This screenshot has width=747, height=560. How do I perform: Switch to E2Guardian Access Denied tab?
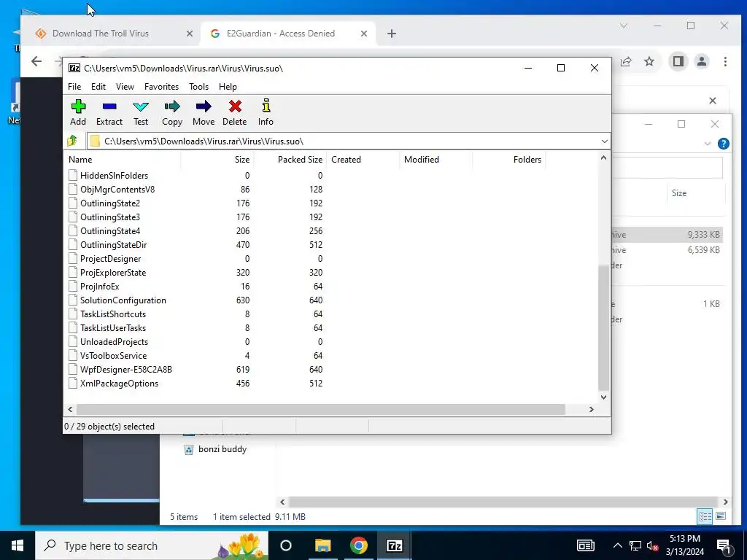point(281,34)
